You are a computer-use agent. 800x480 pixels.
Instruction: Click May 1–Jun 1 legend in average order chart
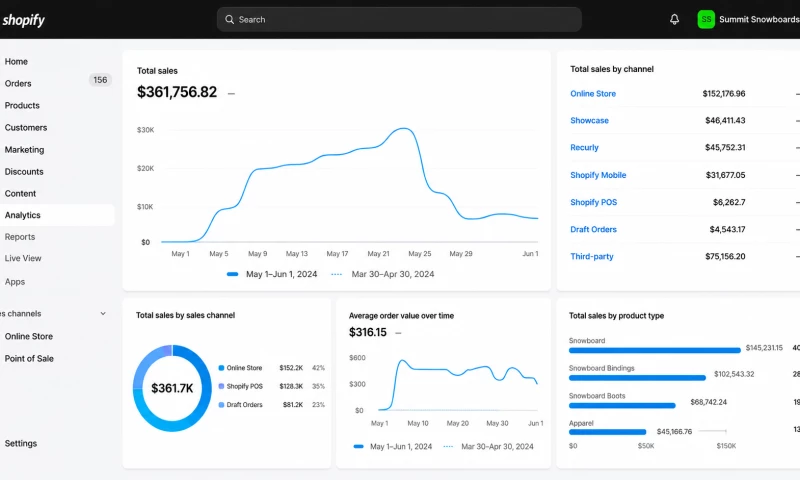pos(393,446)
